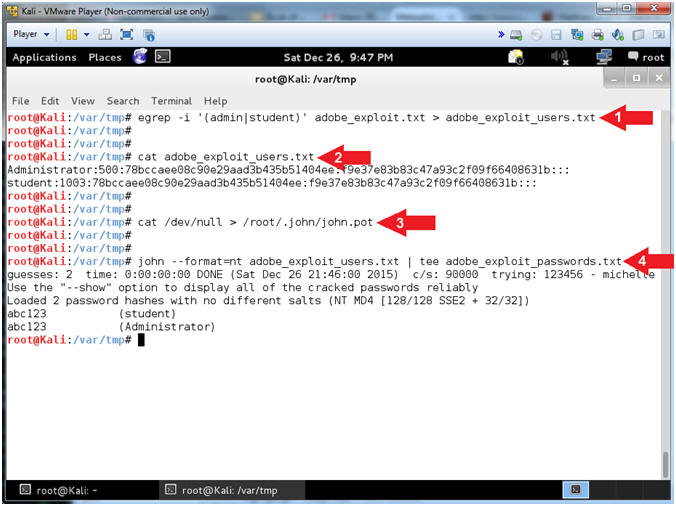Launch the Iceweasel browser globe icon
The image size is (676, 506).
[140, 56]
